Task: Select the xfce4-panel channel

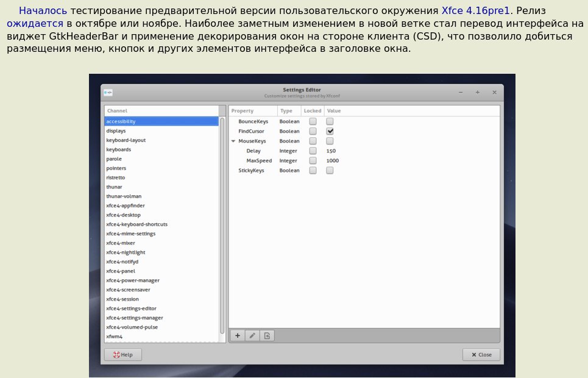Action: (161, 271)
